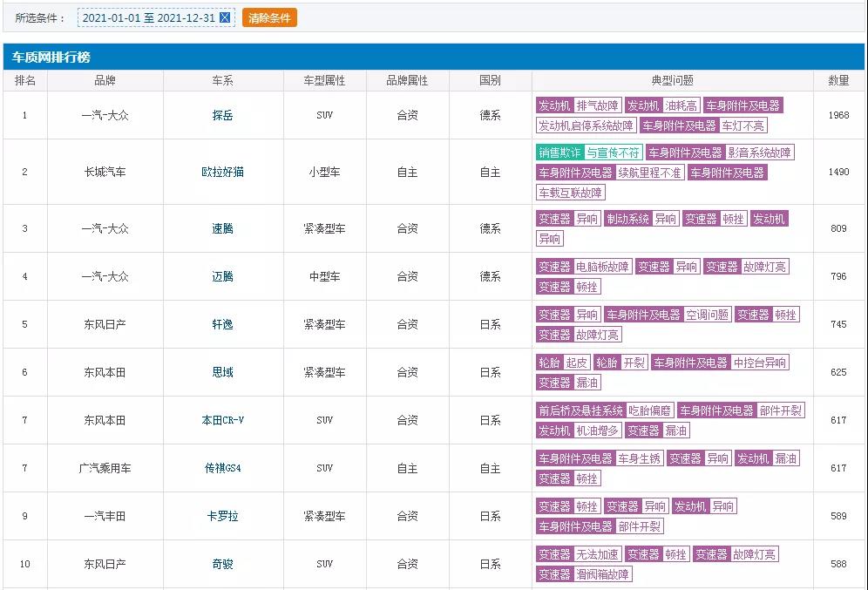Click the 车载互联故障 tag

(571, 193)
